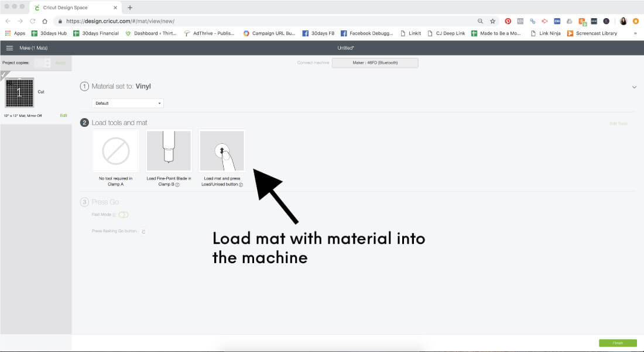Click the Make (1 Mats) header title

34,48
